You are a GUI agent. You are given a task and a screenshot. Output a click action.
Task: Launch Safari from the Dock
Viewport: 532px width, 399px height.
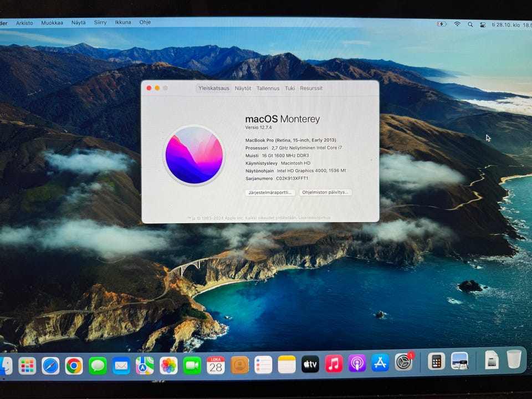point(50,366)
